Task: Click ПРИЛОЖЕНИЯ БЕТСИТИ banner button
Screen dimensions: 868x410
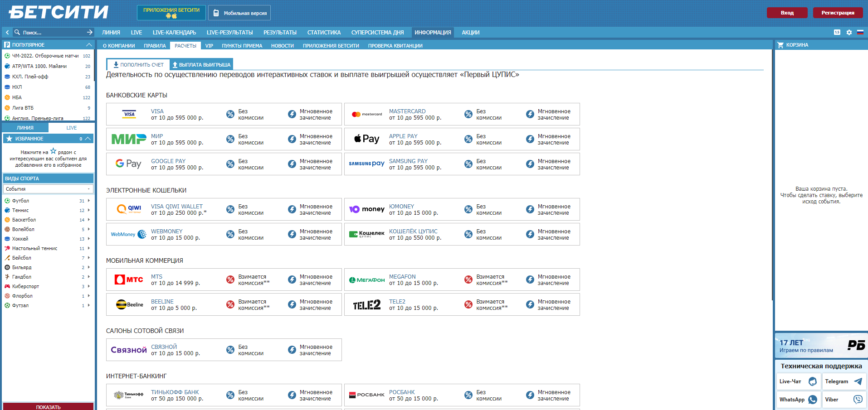Action: 171,13
